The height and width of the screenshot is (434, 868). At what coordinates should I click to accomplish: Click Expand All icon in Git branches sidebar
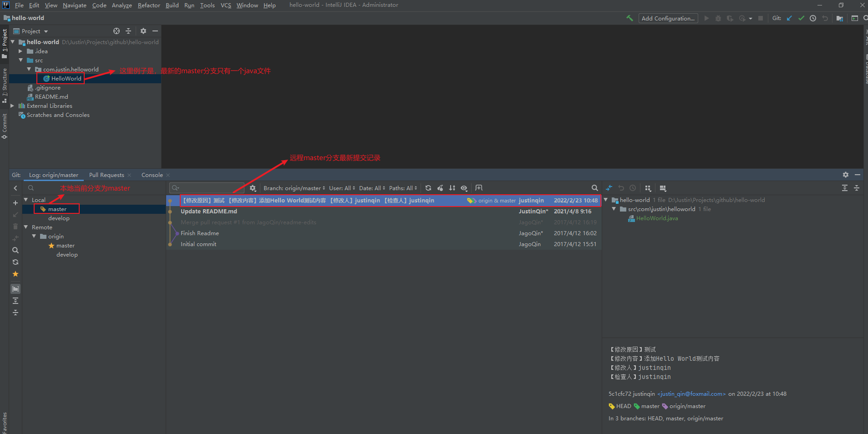(15, 301)
